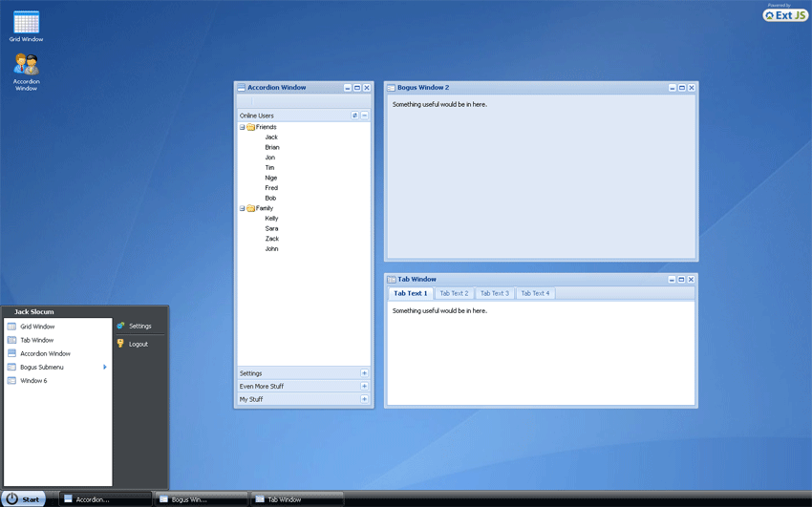Screen dimensions: 812x507
Task: Click the Bogus Window 2 title bar icon
Action: [391, 88]
